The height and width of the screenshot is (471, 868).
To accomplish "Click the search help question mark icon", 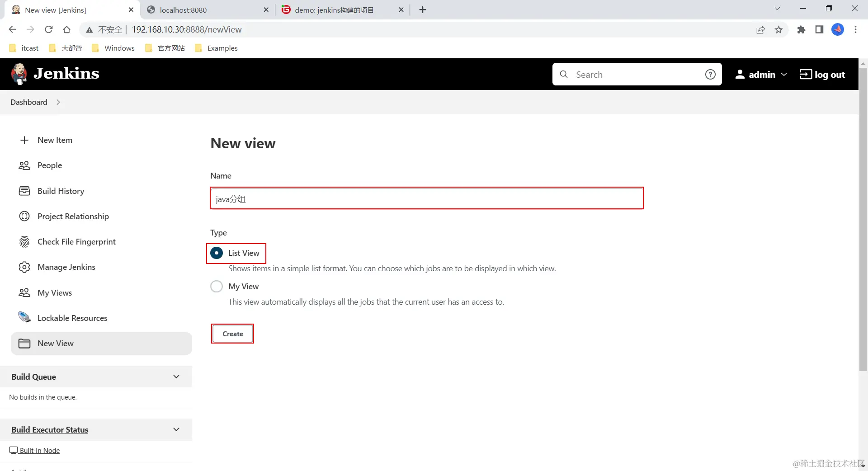I will tap(710, 74).
